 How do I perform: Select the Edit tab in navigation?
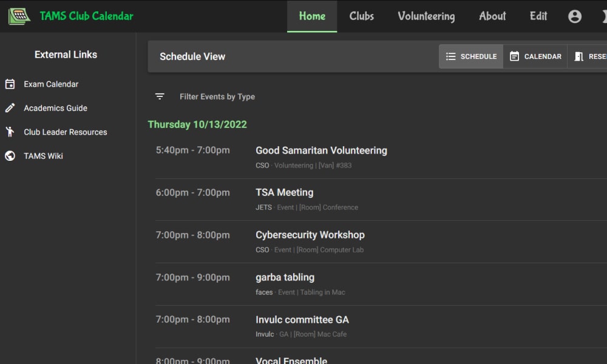(538, 16)
